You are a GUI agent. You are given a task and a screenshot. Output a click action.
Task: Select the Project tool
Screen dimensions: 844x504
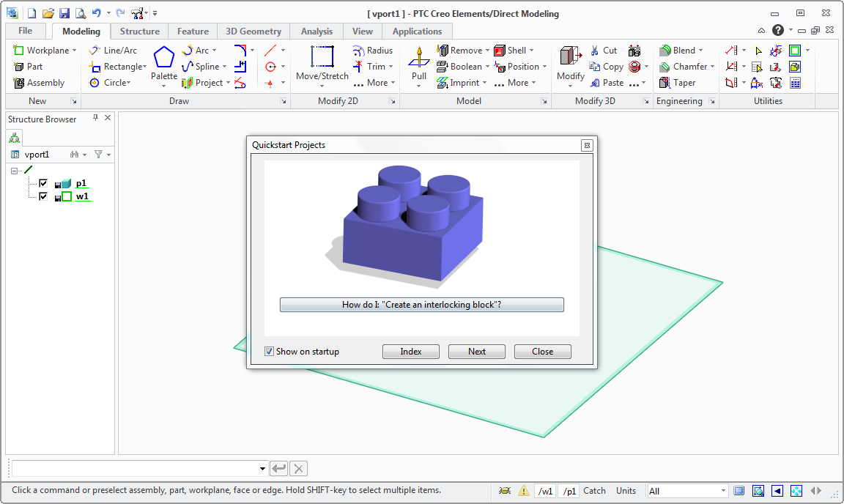pos(202,82)
